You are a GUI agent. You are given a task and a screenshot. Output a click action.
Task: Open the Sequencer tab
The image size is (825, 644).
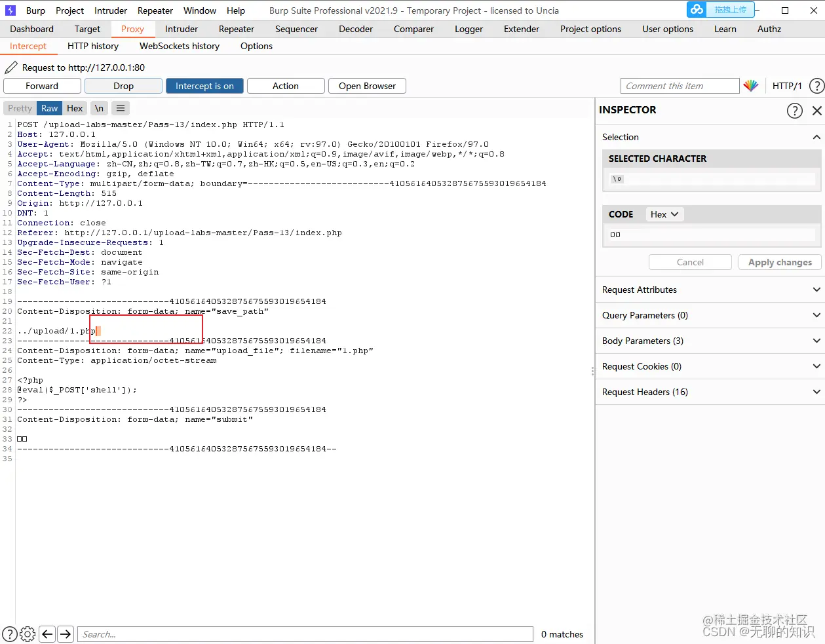[x=296, y=29]
